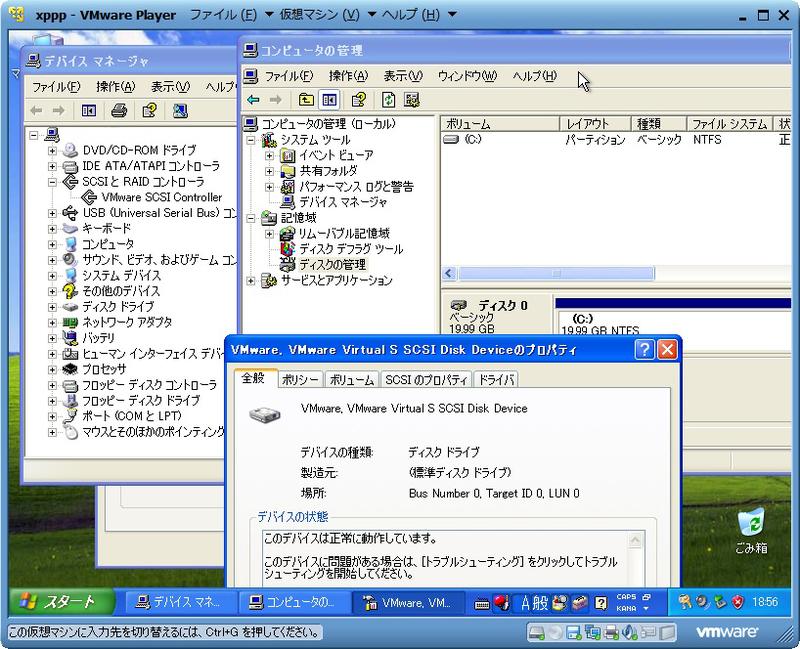Viewport: 800px width, 649px height.
Task: Switch to SCSI のプロパティ tab
Action: click(426, 380)
